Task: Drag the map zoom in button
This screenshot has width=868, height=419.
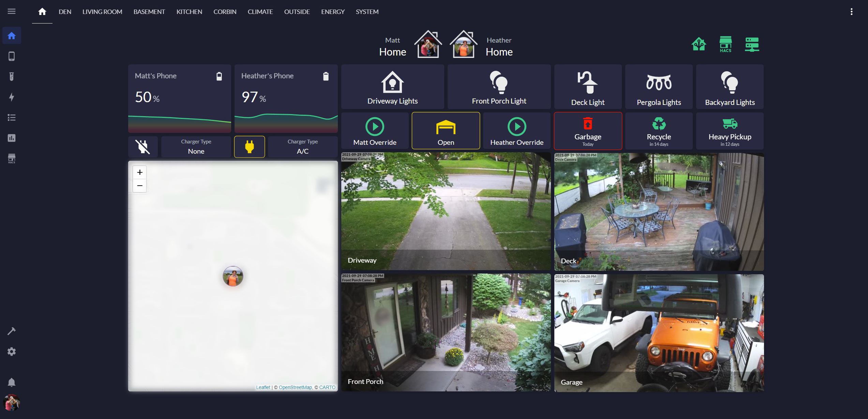Action: [x=140, y=172]
